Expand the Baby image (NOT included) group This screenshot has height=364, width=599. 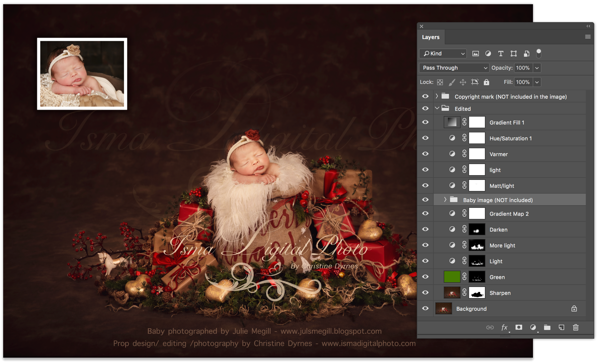click(x=445, y=199)
